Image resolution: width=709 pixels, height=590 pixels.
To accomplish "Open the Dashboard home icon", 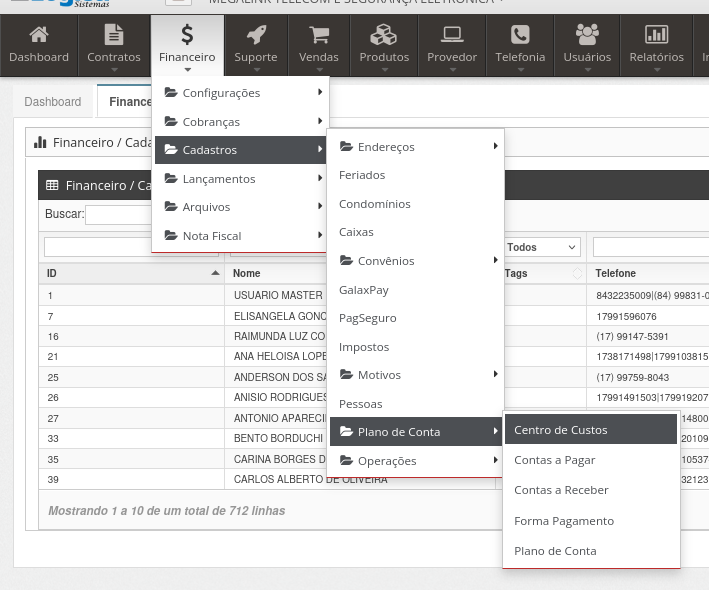I will [39, 34].
